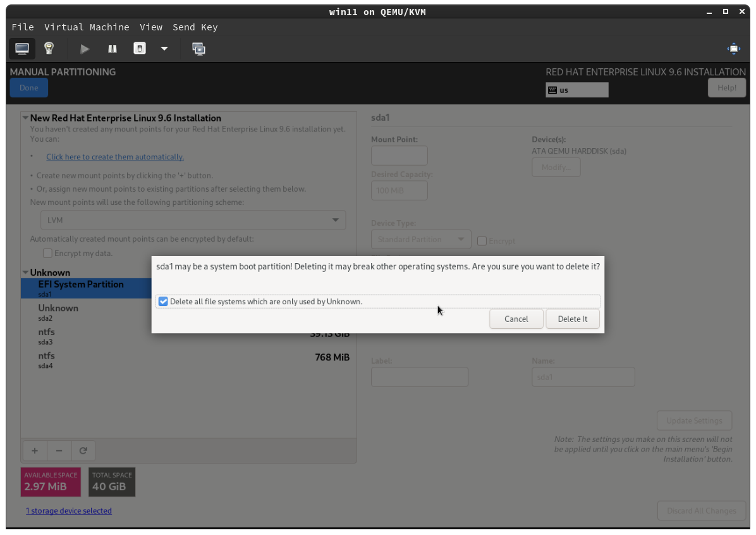The image size is (756, 535).
Task: Click the Name field containing sda1
Action: [583, 377]
